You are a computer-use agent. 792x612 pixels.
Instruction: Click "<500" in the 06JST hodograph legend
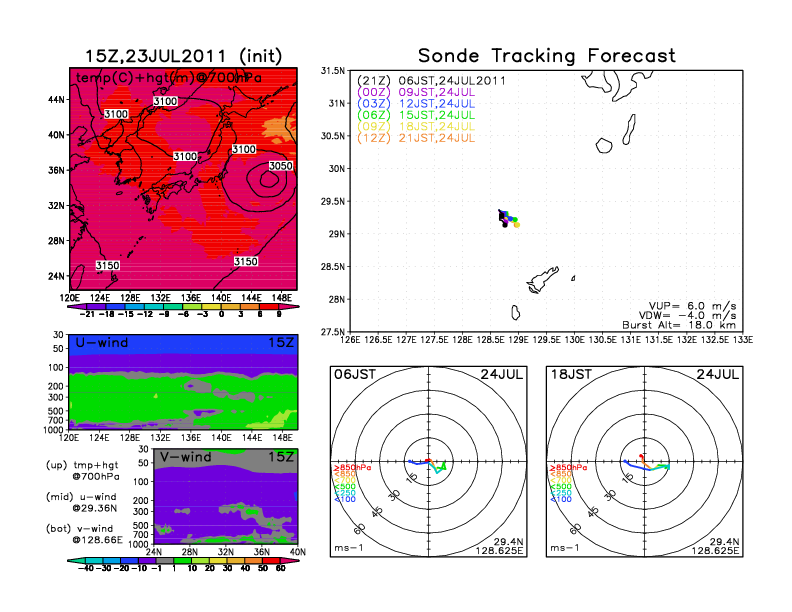point(344,487)
